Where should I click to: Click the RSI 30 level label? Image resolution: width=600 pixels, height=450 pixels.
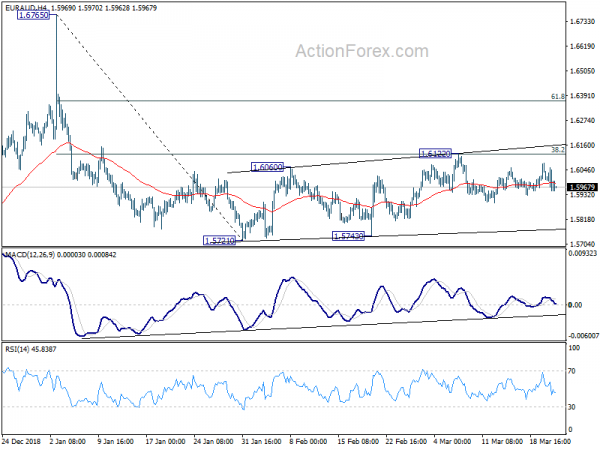click(x=572, y=407)
